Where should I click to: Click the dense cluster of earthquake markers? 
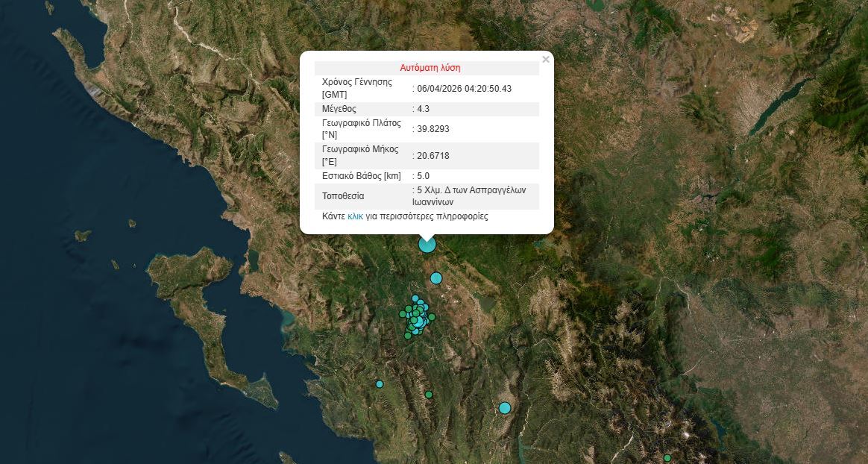pyautogui.click(x=418, y=318)
